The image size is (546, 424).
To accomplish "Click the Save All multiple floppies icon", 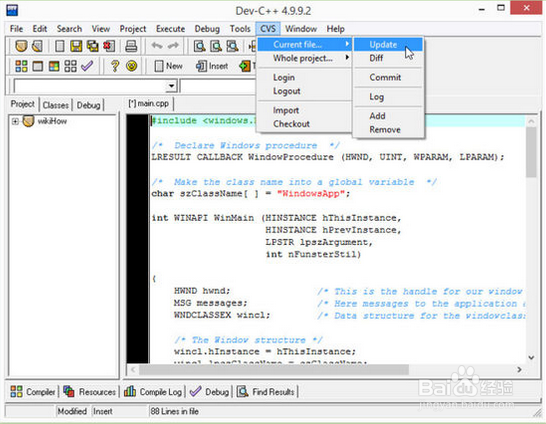I will (x=93, y=46).
